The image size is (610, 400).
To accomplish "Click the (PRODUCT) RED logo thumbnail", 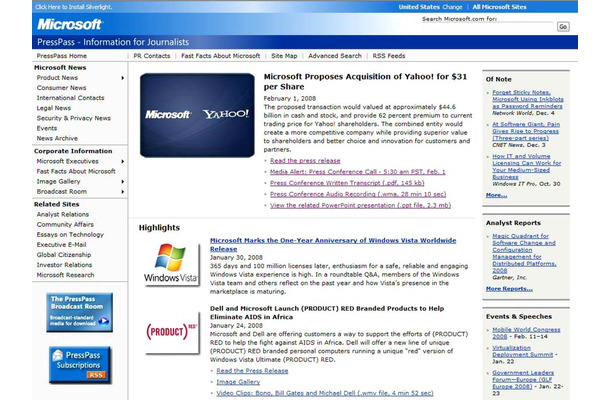I will point(172,332).
